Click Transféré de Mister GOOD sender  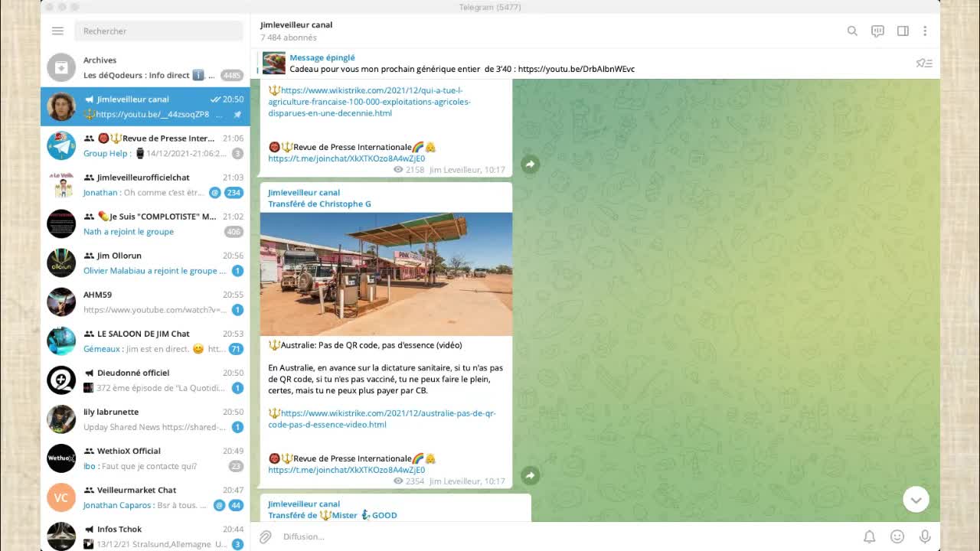click(x=332, y=515)
